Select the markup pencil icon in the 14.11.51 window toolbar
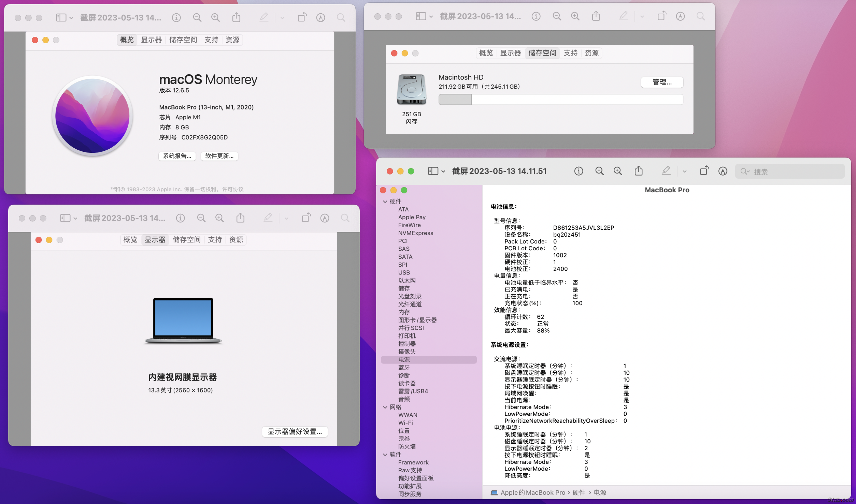This screenshot has width=856, height=504. [666, 171]
